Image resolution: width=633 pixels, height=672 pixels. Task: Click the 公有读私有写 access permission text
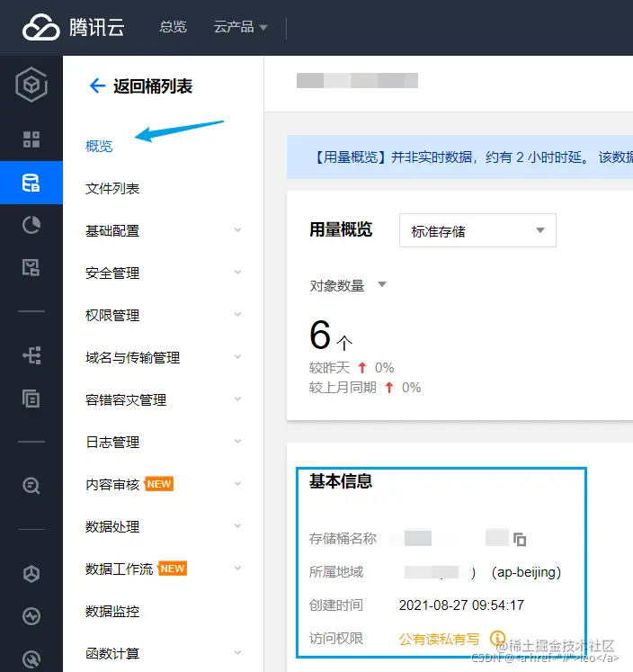439,639
